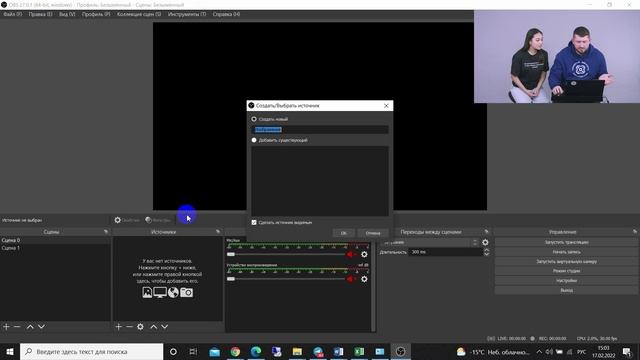Screen dimensions: 640x360
Task: Open the Windows notification center
Action: (x=627, y=351)
